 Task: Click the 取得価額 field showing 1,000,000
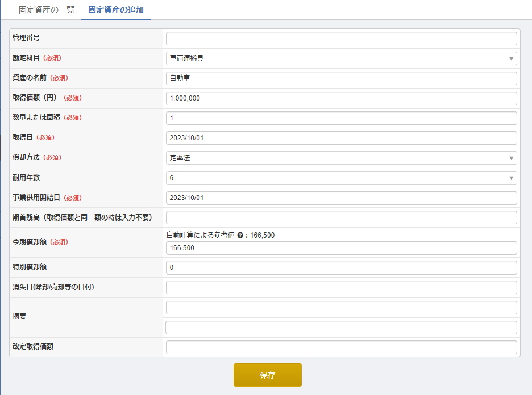341,98
